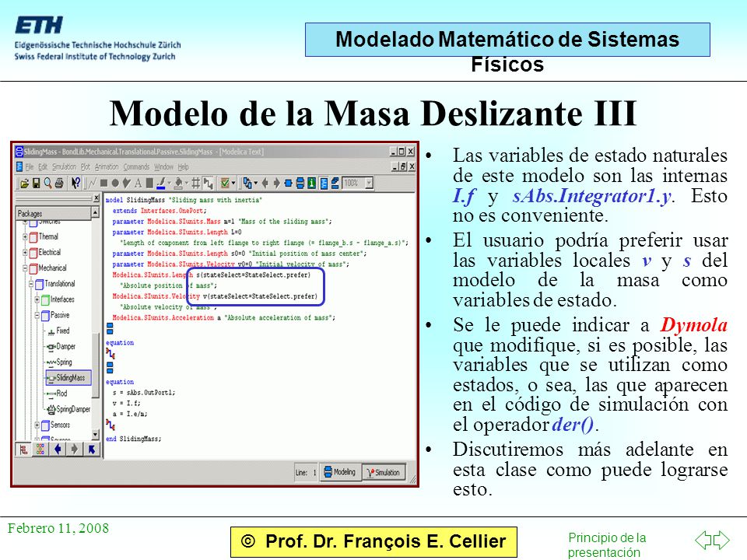
Task: Switch to the Modelica Text view
Action: pos(324,183)
